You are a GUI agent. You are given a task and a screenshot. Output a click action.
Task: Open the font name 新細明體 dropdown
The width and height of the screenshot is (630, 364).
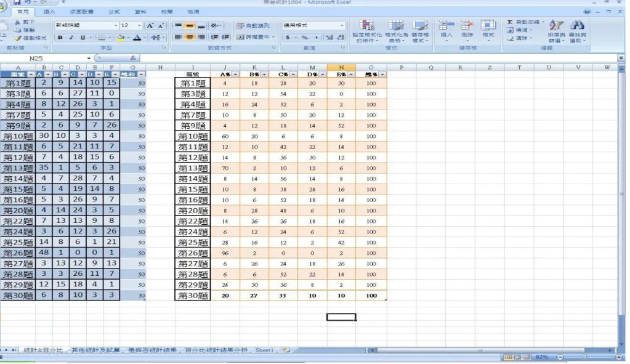116,25
